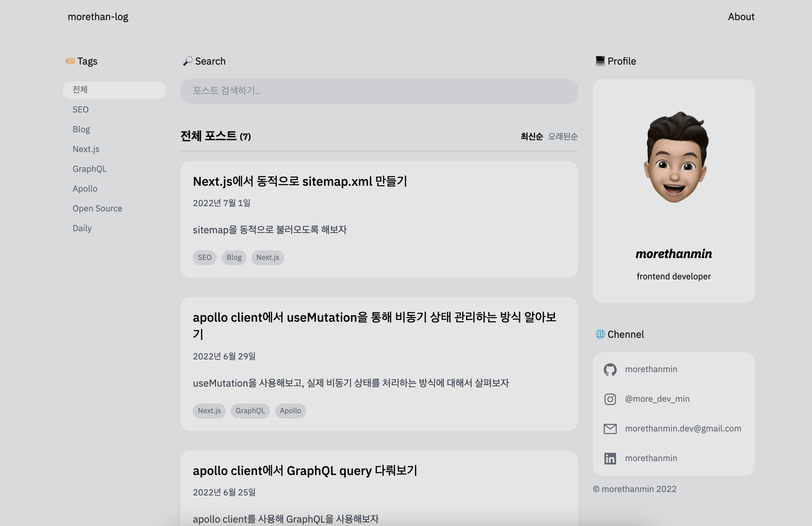Click GraphQL chip on useMutation post
The image size is (812, 526).
[x=250, y=411]
